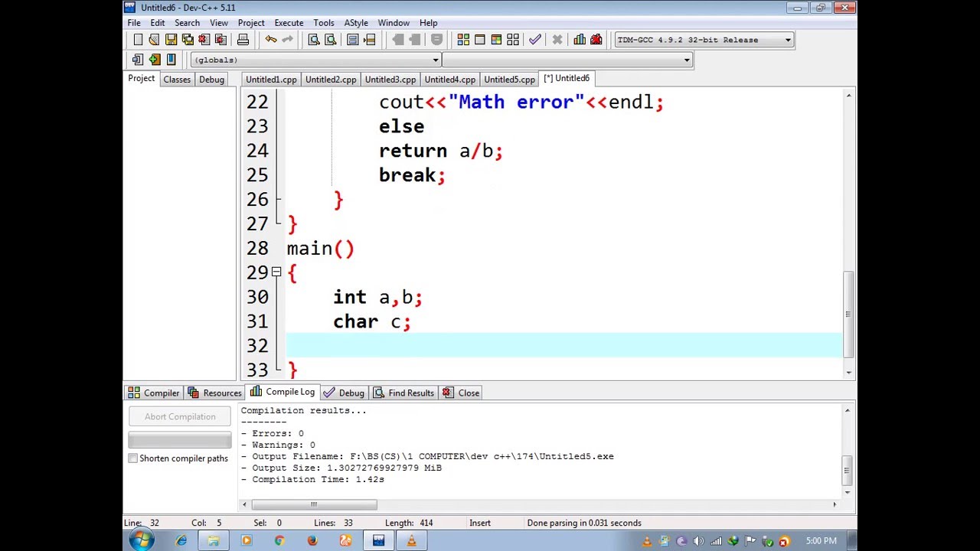The height and width of the screenshot is (551, 980).
Task: Switch to the Untitled3.cpp tab
Action: tap(390, 80)
